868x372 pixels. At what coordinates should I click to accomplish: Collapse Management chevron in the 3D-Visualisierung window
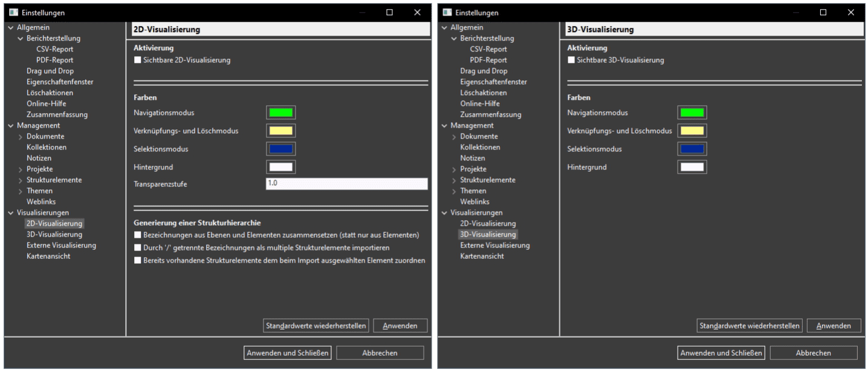(444, 126)
